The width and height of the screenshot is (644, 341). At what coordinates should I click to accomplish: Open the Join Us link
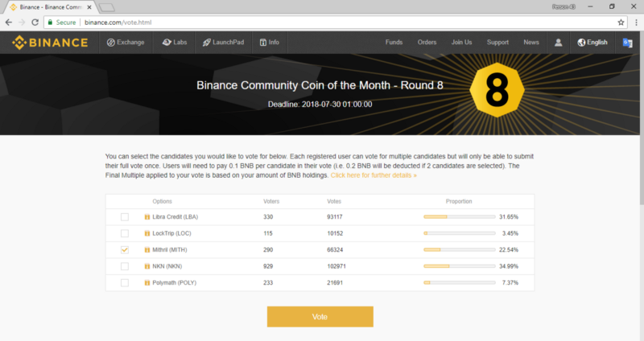461,43
